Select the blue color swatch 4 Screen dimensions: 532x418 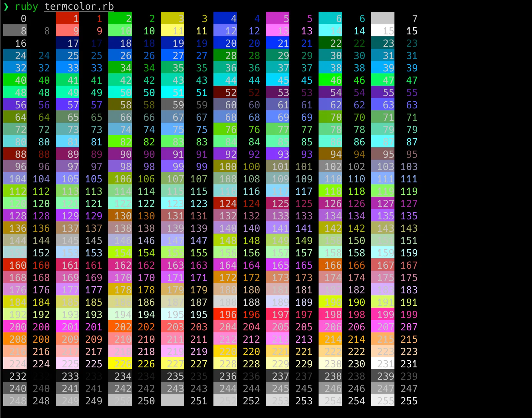[225, 19]
